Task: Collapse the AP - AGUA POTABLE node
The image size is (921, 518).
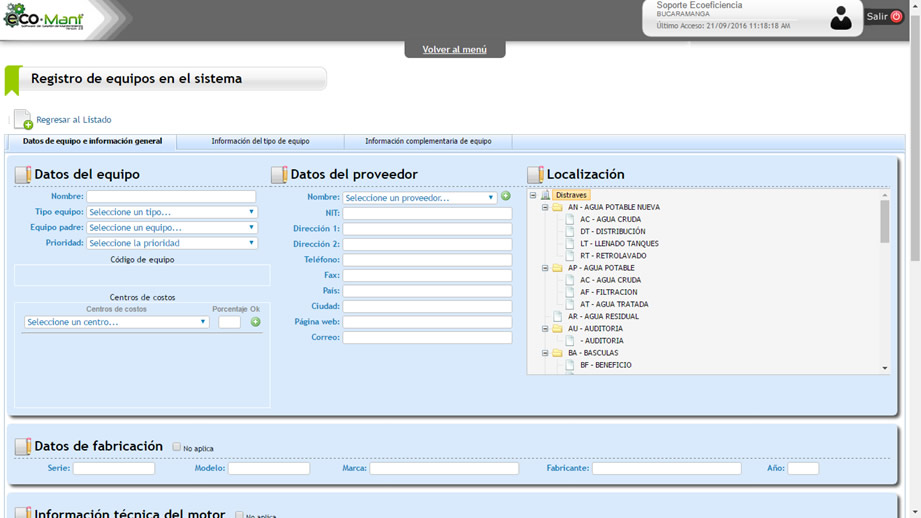Action: [x=545, y=268]
